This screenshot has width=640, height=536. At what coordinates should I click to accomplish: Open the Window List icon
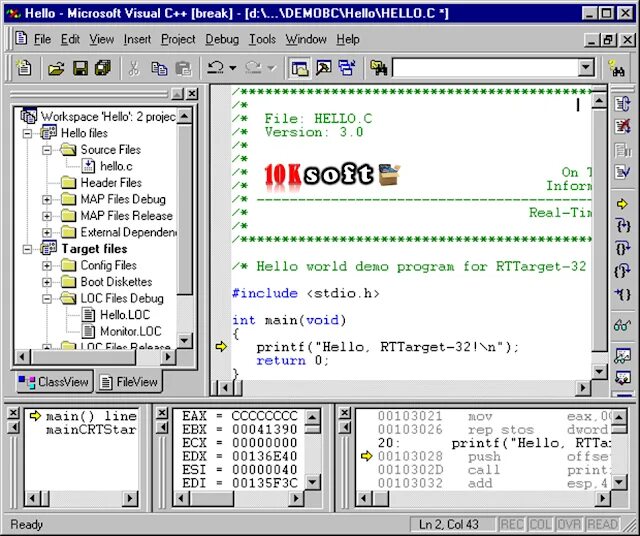tap(347, 68)
